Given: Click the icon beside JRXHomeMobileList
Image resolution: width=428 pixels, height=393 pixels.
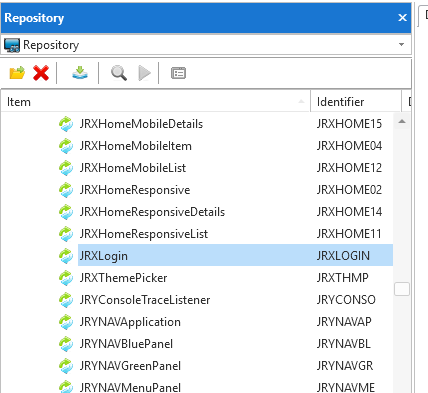Looking at the screenshot, I should click(66, 168).
